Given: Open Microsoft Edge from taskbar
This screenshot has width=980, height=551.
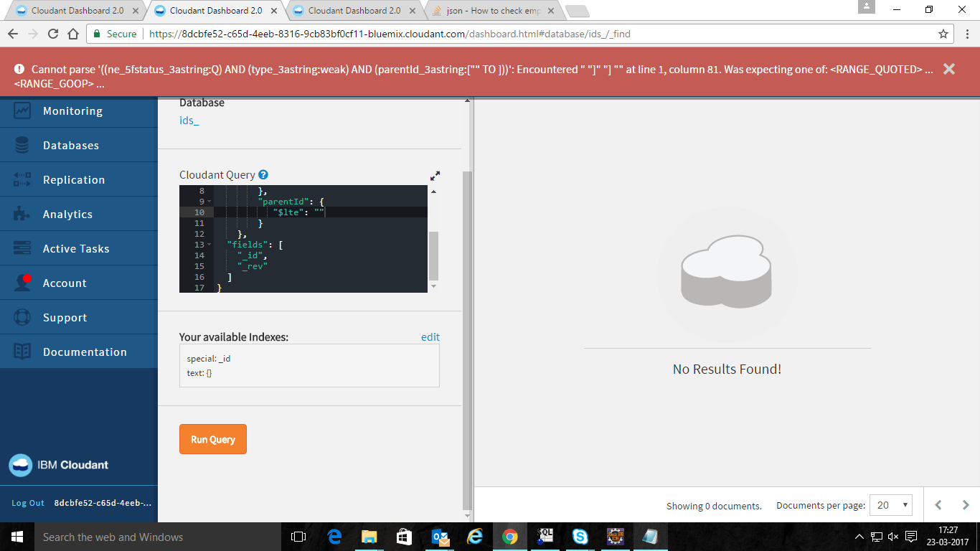Looking at the screenshot, I should tap(334, 537).
